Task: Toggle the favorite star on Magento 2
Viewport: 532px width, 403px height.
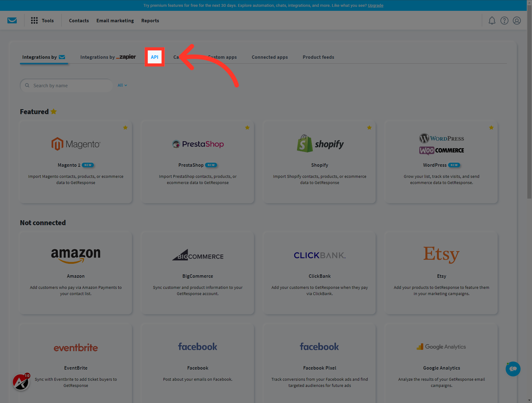Action: [x=125, y=127]
